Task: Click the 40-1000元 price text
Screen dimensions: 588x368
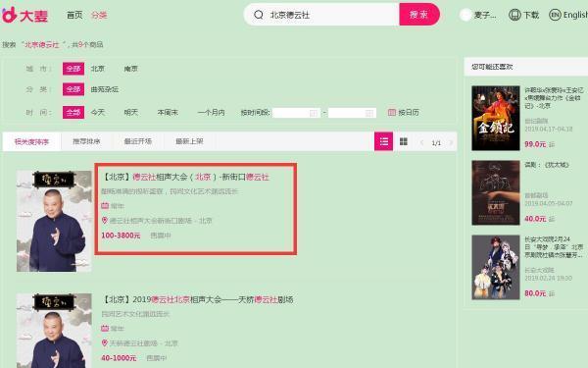Action: [119, 358]
